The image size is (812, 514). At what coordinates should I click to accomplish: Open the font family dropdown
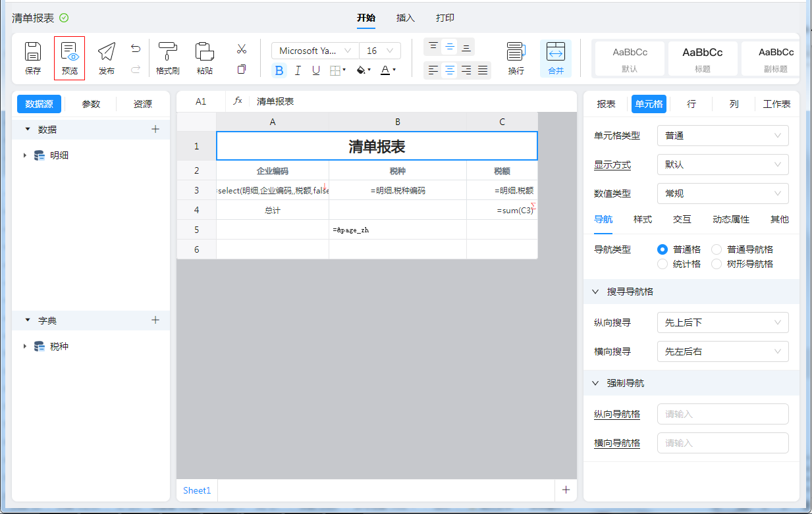coord(315,51)
